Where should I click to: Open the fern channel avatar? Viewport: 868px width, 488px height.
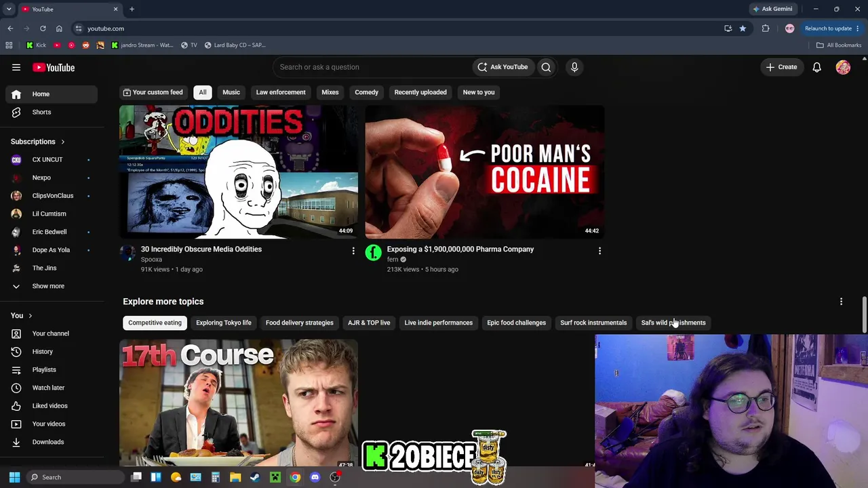point(374,253)
